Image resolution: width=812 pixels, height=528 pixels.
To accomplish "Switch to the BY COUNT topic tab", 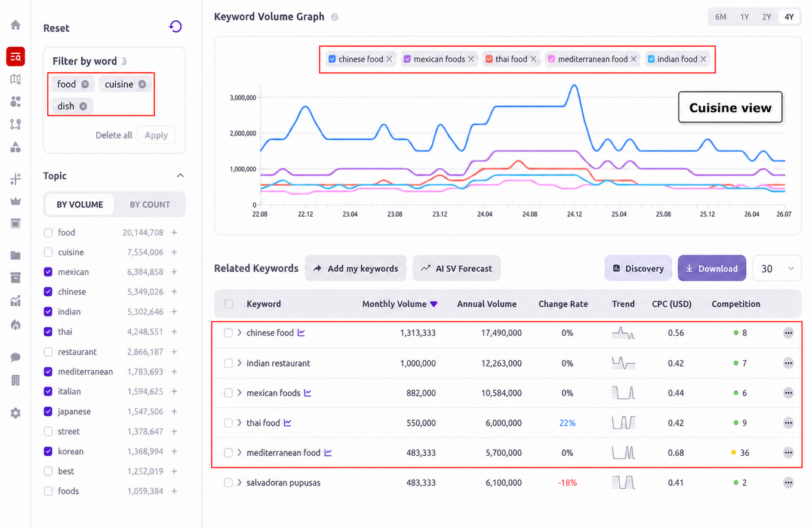I will (150, 204).
